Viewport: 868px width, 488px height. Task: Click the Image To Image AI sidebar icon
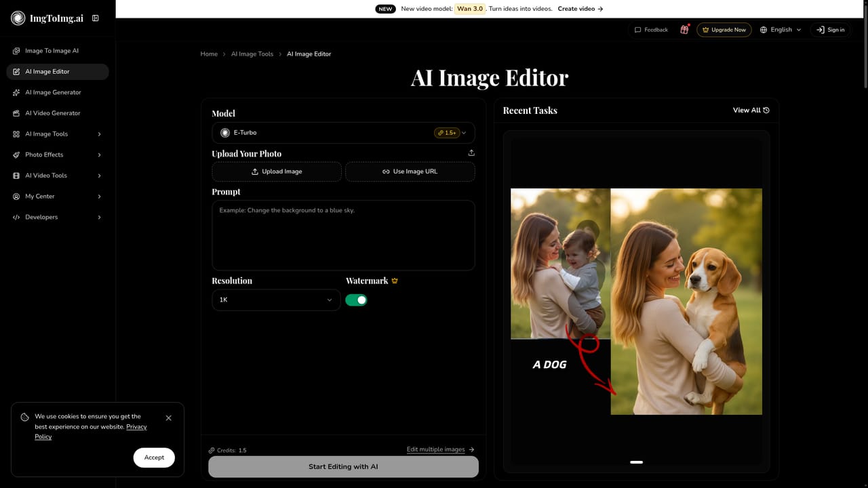[16, 51]
